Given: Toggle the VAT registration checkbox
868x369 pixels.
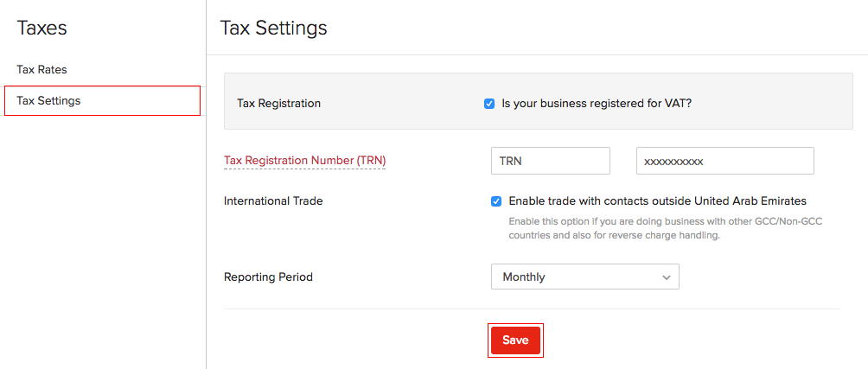Looking at the screenshot, I should [489, 104].
